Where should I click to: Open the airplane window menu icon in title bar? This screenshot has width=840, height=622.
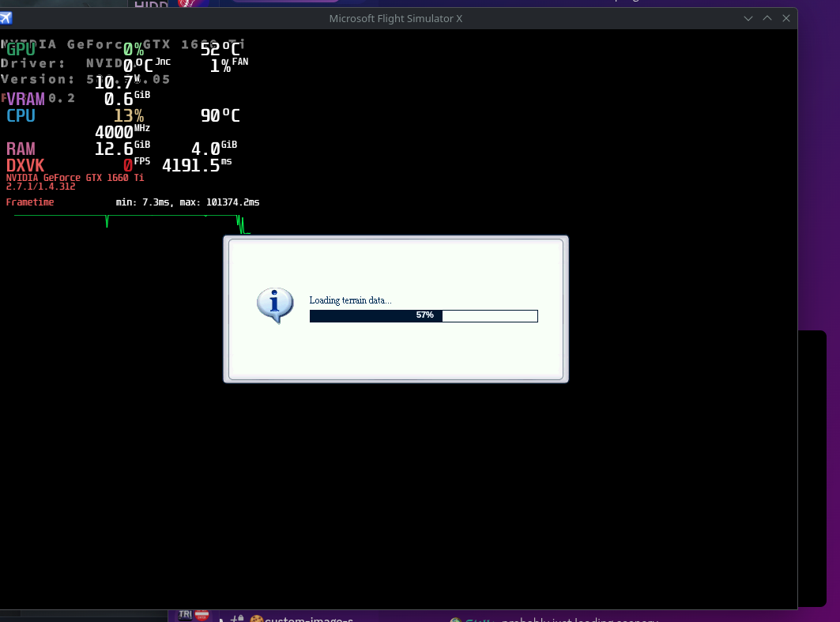6,18
